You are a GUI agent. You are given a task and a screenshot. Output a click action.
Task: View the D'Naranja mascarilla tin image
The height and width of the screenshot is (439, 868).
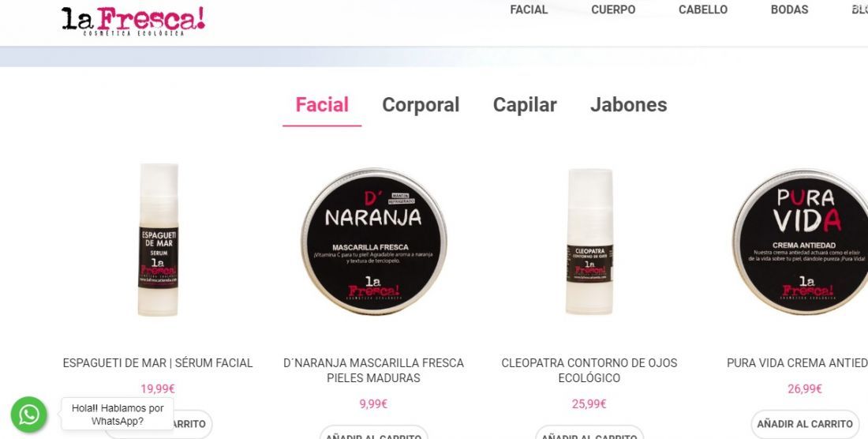(374, 242)
